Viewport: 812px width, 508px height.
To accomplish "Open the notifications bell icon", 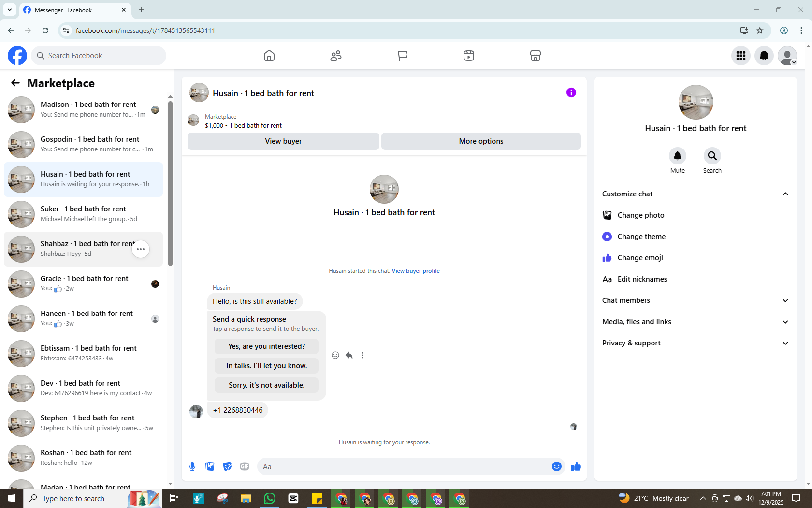I will (764, 56).
